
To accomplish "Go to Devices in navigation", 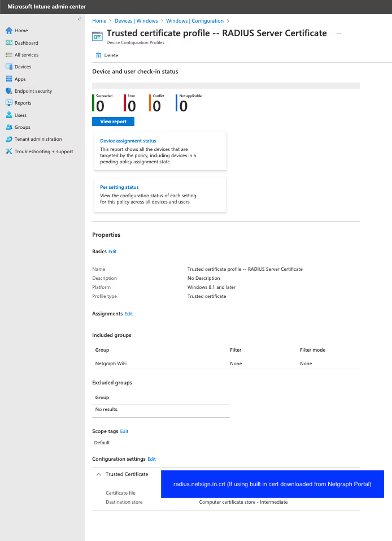I will (x=23, y=67).
